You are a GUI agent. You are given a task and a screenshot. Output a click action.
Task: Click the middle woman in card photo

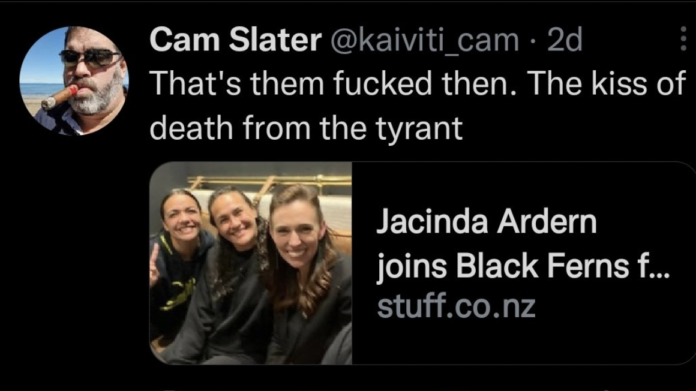click(231, 275)
